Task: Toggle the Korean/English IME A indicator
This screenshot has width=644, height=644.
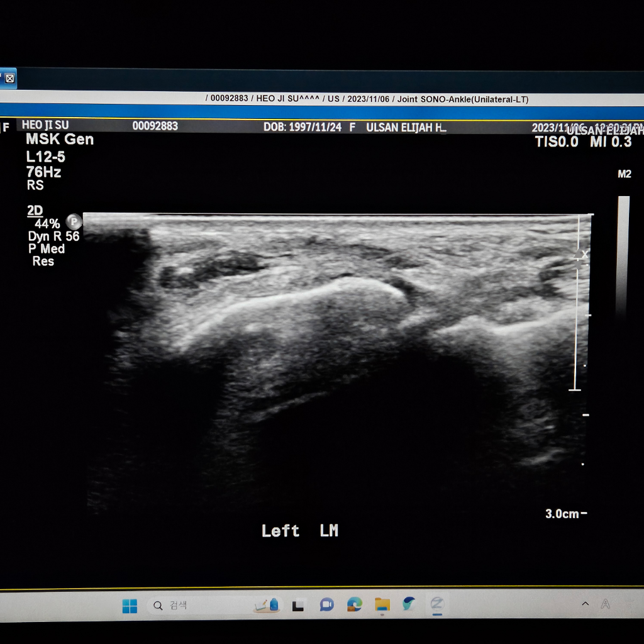Action: point(605,603)
